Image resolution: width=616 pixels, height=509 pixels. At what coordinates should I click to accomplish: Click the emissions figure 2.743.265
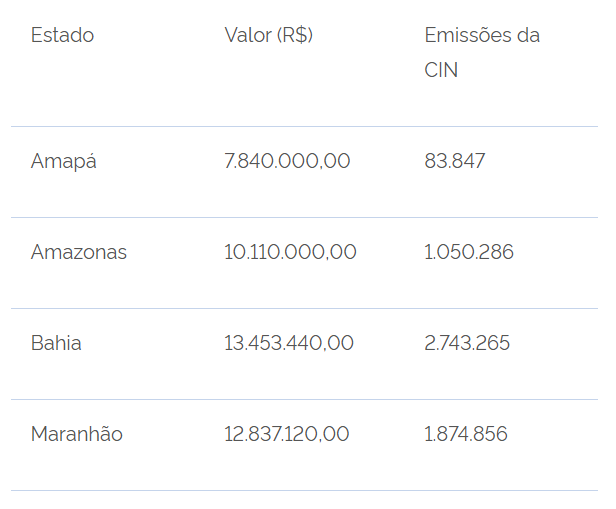(467, 343)
